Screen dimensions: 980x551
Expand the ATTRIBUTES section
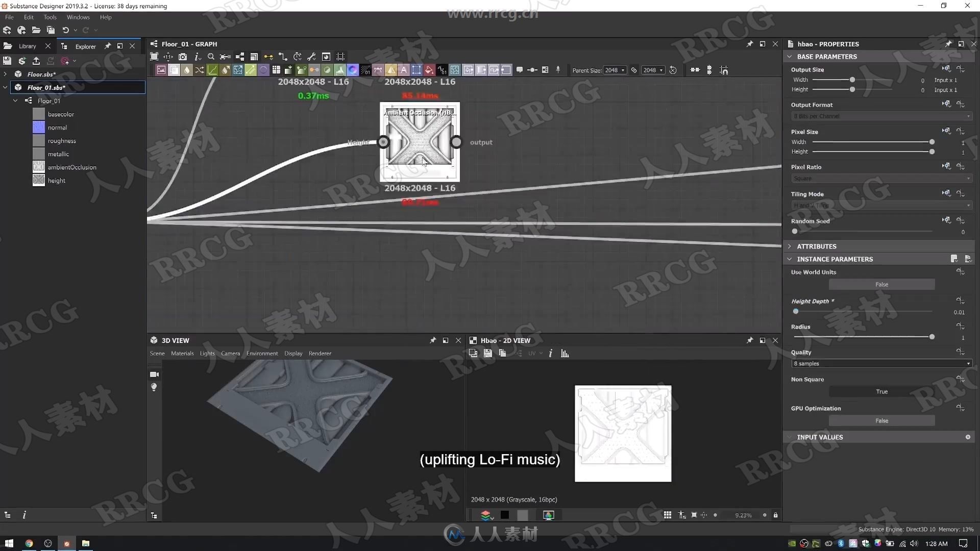[790, 246]
